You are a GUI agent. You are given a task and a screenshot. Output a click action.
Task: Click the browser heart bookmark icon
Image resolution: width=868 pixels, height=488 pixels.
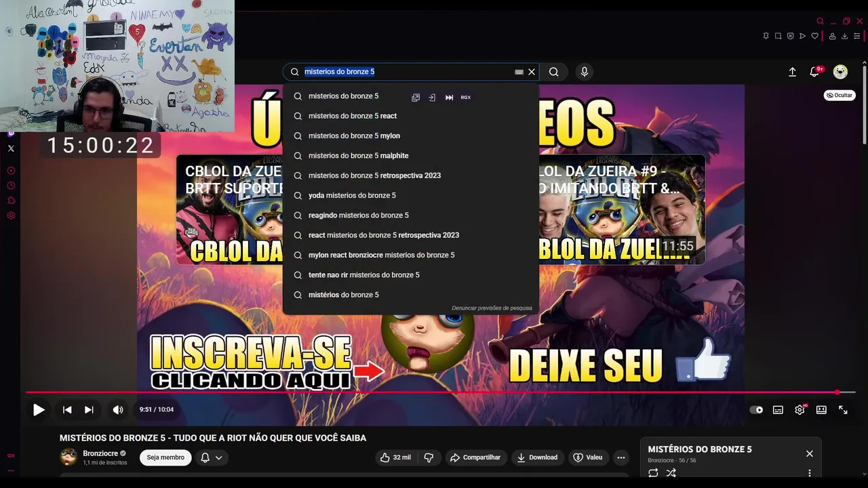point(814,36)
